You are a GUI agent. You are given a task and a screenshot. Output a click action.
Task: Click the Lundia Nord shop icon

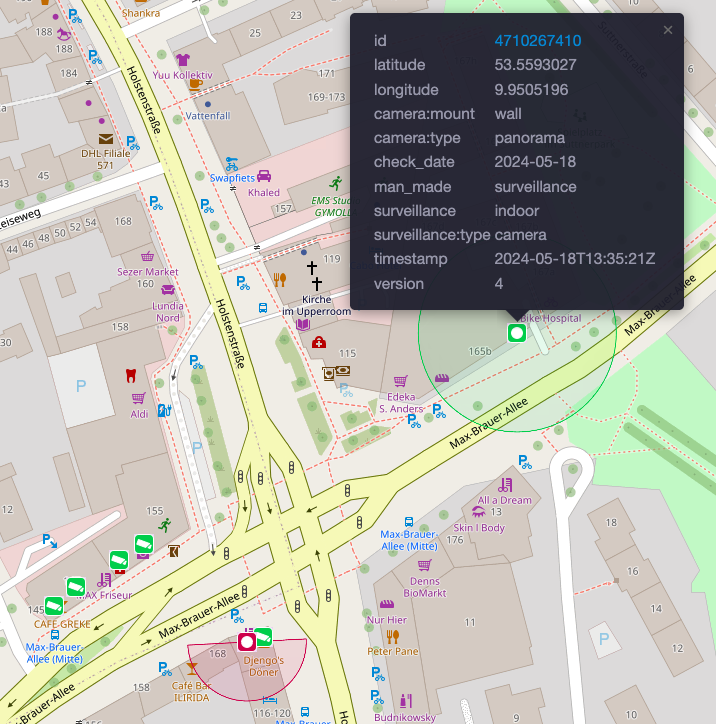[167, 290]
